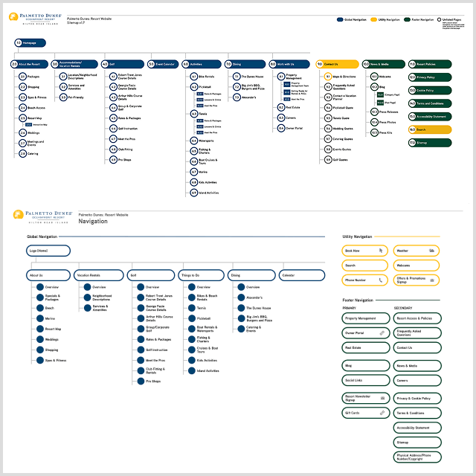
Task: Select the 8.0 Work with Us node
Action: (x=289, y=64)
